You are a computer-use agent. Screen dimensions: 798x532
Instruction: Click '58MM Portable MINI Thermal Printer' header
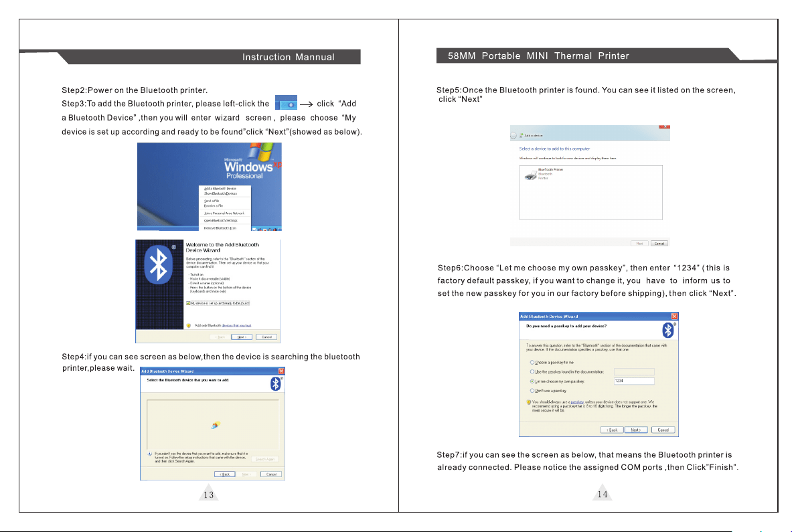pyautogui.click(x=538, y=56)
